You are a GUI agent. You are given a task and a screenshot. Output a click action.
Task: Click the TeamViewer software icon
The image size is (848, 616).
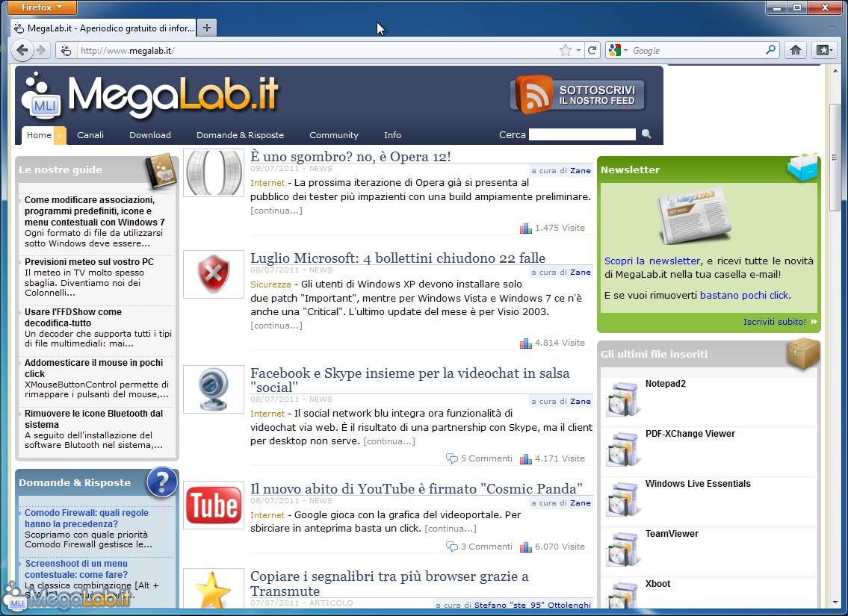coord(622,549)
